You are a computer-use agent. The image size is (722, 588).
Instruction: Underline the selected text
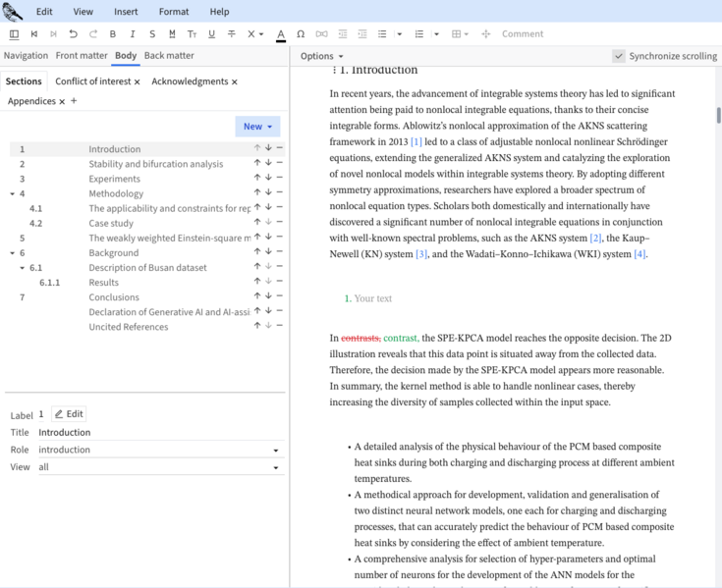click(212, 34)
